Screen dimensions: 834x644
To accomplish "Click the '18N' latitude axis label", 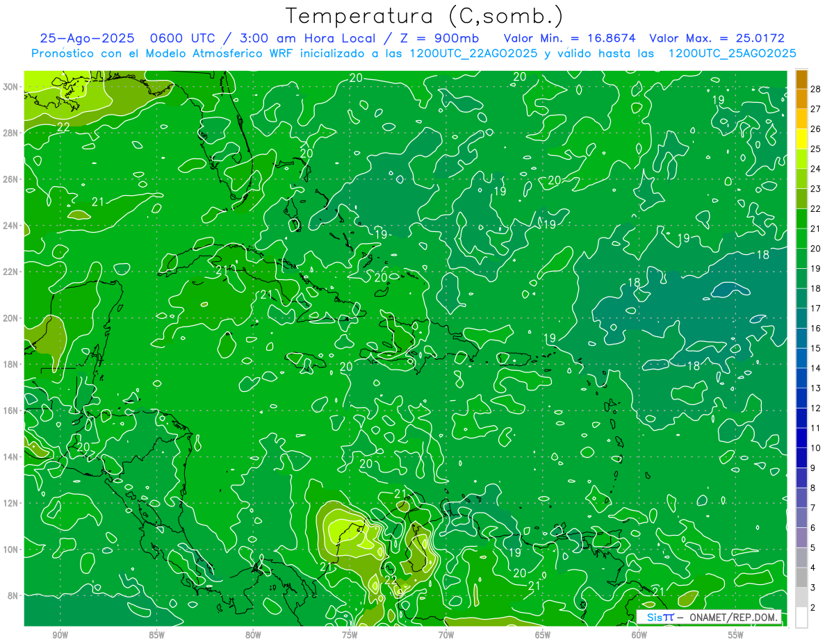I will (x=10, y=364).
